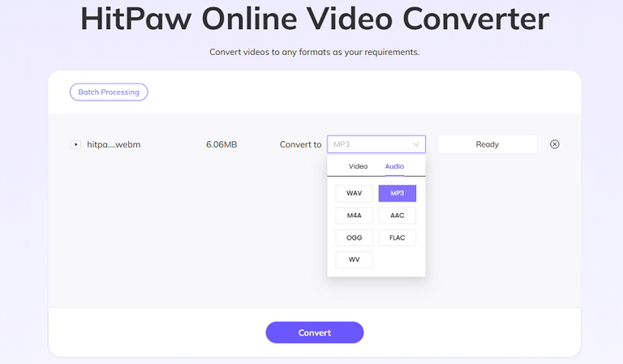
Task: Select MP3 format
Action: click(397, 193)
